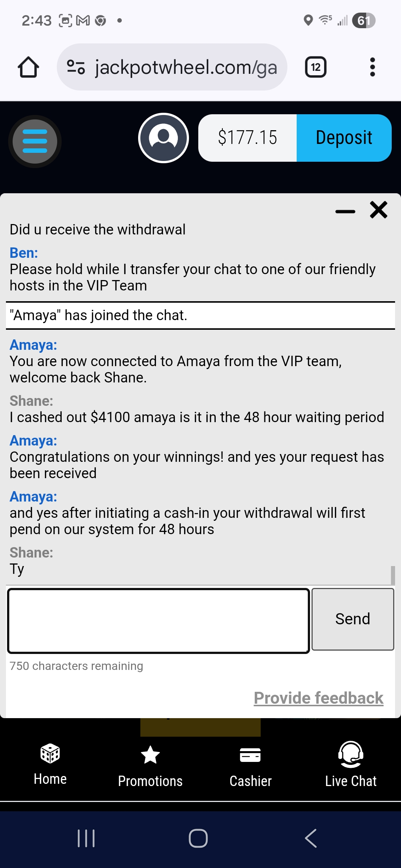The height and width of the screenshot is (868, 401).
Task: Tap the $177.15 account balance
Action: [x=247, y=138]
